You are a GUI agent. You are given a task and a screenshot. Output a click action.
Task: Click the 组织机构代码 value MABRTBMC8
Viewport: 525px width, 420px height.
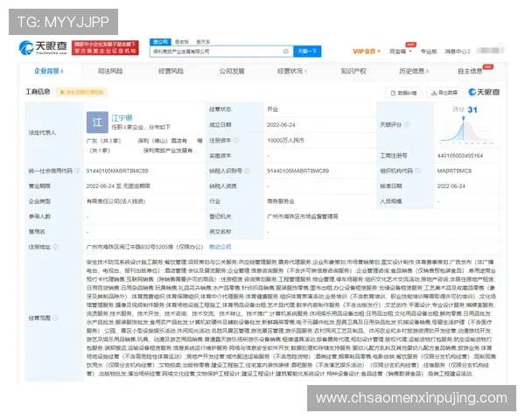(454, 171)
